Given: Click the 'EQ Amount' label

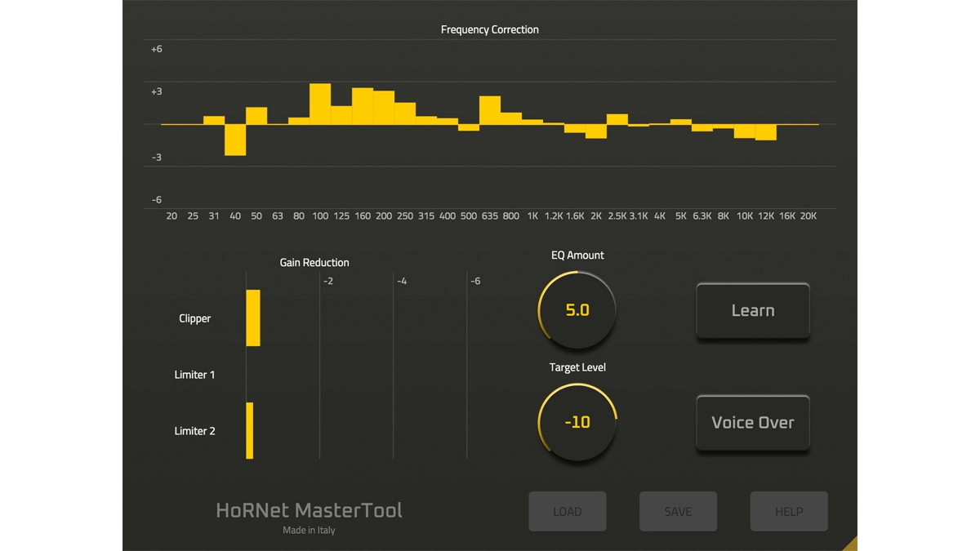Looking at the screenshot, I should pos(577,256).
